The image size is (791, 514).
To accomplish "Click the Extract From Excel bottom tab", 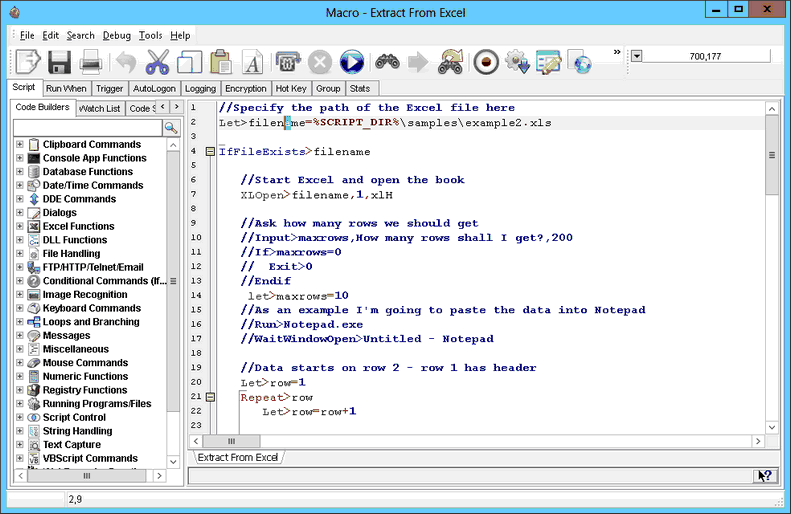I will (x=238, y=457).
